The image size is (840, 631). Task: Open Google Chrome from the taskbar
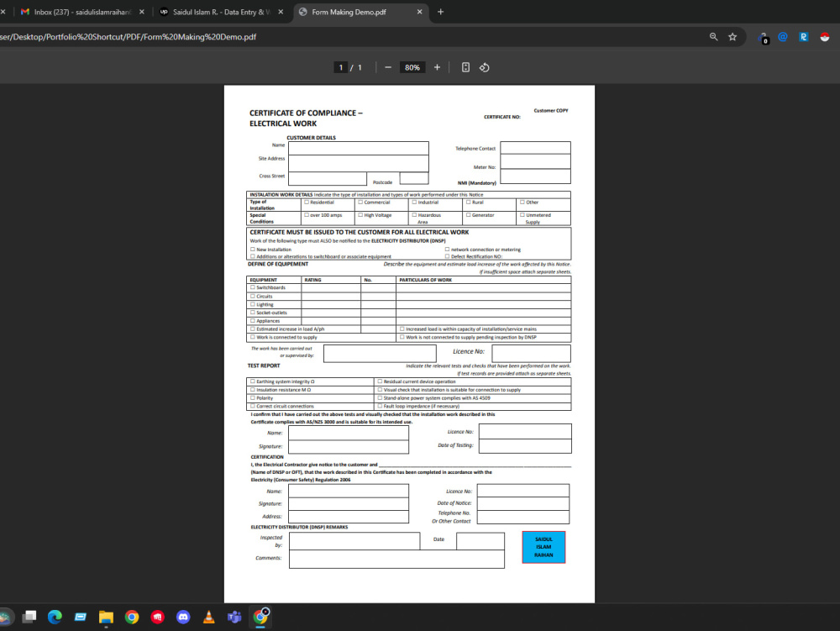pos(132,617)
